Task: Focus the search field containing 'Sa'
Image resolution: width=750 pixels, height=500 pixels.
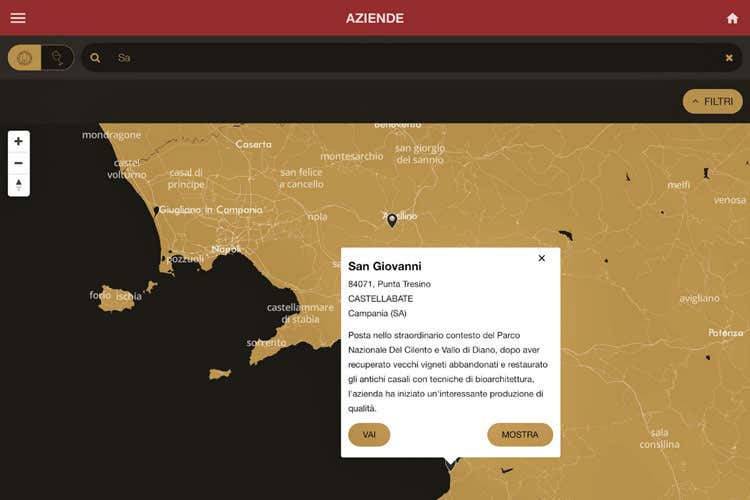Action: tap(411, 58)
